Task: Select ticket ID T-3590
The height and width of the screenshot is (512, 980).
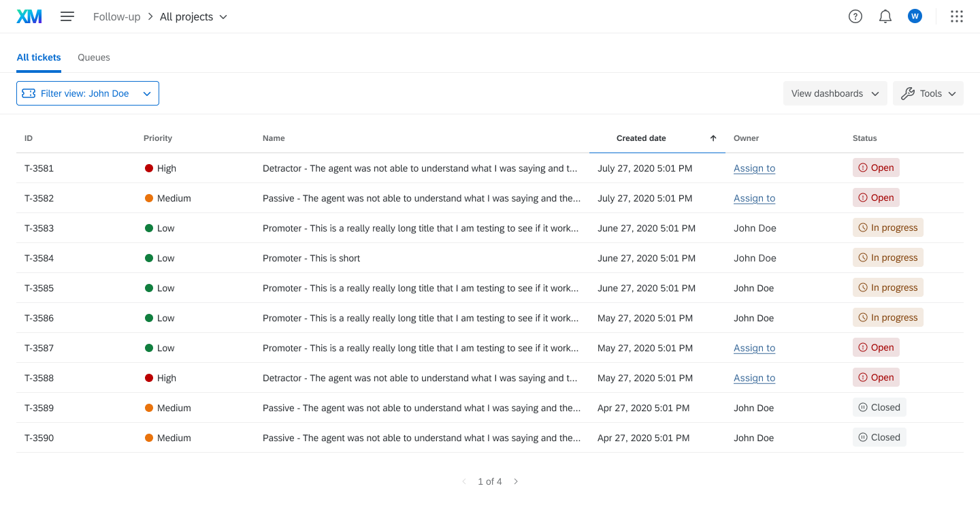Action: click(39, 438)
